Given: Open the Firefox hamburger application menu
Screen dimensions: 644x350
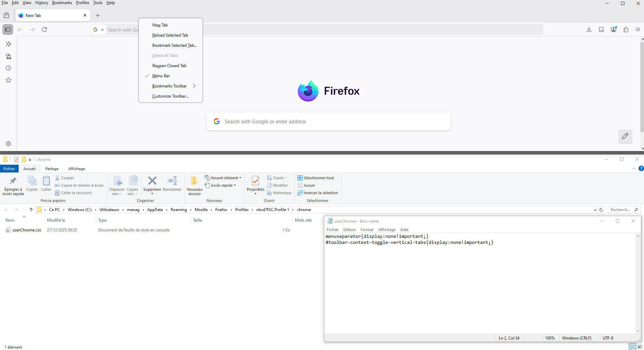Looking at the screenshot, I should [638, 29].
